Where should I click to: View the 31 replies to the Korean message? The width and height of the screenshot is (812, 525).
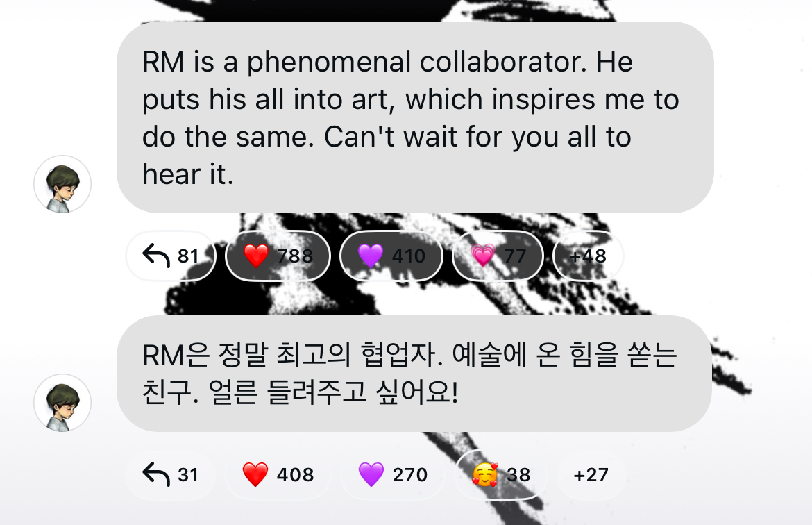(170, 474)
